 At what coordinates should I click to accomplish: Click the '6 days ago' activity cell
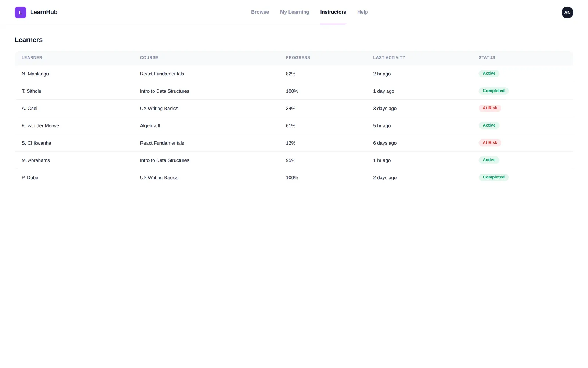[x=385, y=143]
